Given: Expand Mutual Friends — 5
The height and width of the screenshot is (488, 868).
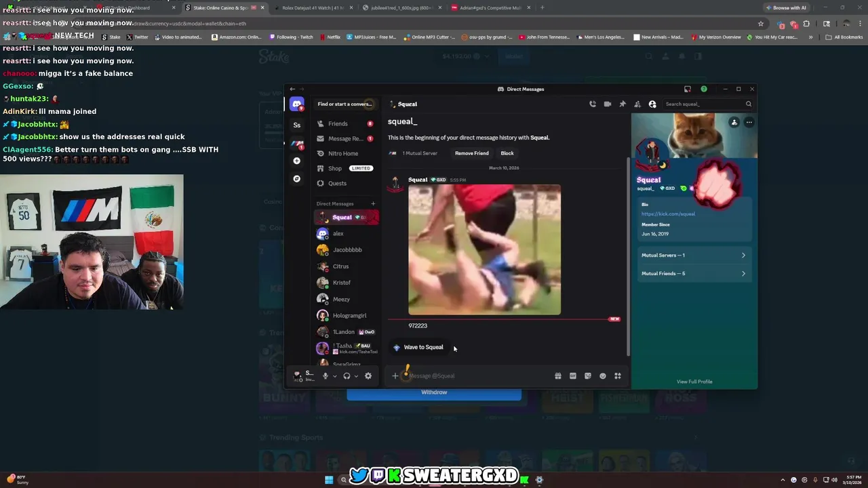Looking at the screenshot, I should (x=693, y=273).
